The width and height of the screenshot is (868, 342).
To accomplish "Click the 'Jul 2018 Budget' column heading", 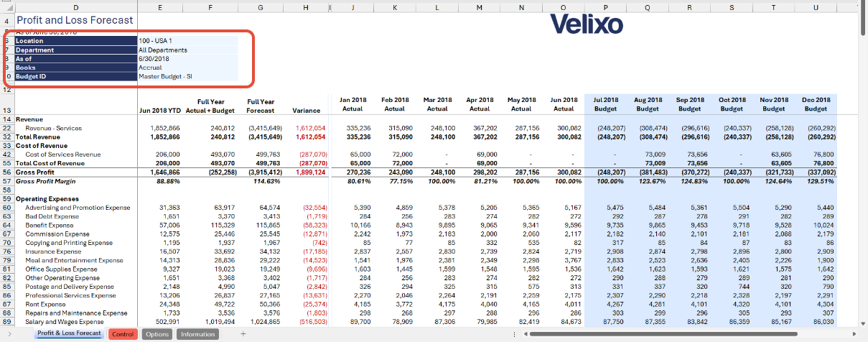I will [x=605, y=105].
